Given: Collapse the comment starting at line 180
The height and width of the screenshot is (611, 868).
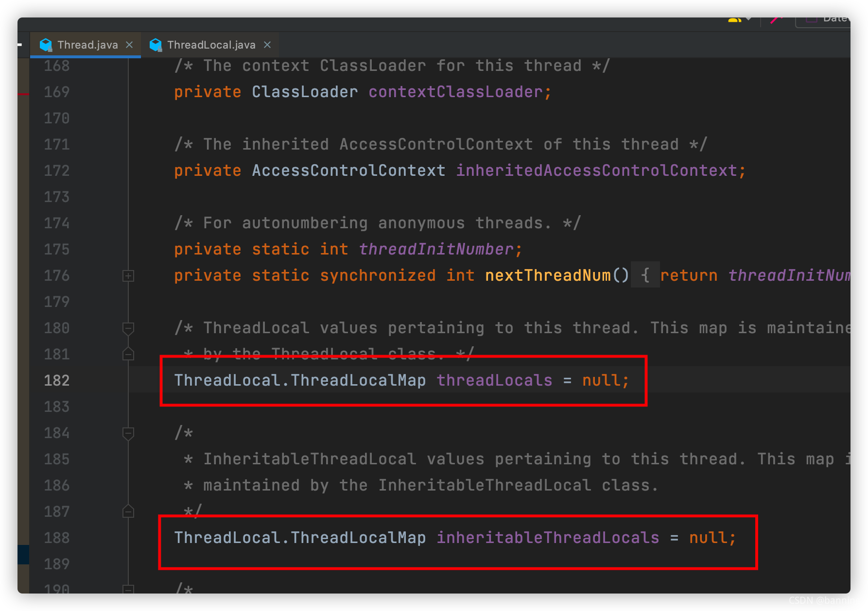Looking at the screenshot, I should (128, 328).
